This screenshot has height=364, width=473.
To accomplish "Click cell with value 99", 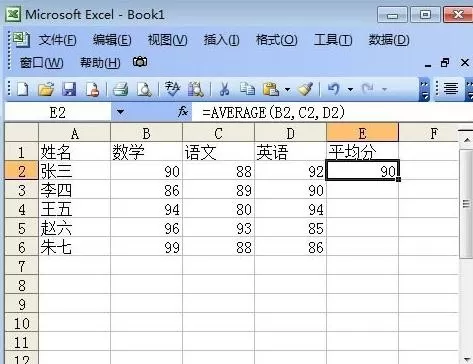I will pos(147,247).
